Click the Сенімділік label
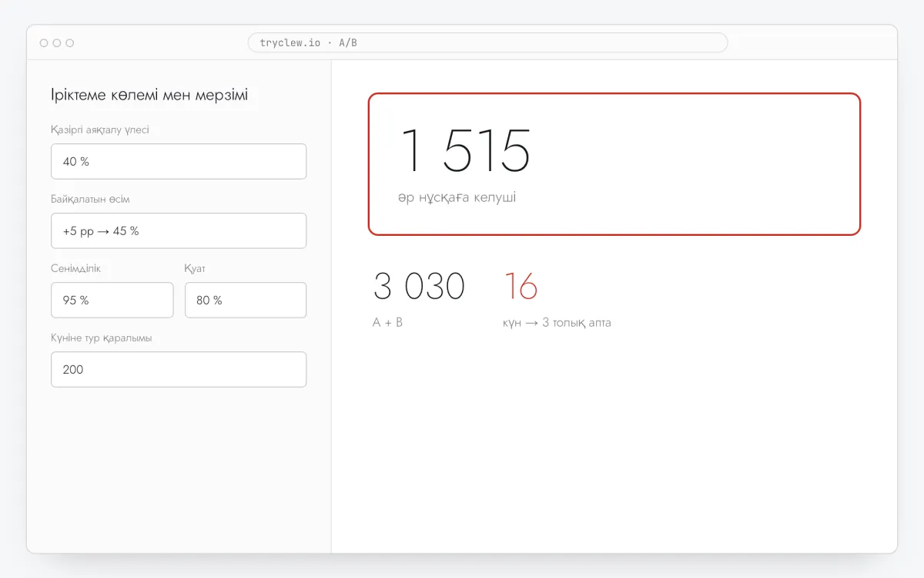This screenshot has width=924, height=578. tap(75, 268)
